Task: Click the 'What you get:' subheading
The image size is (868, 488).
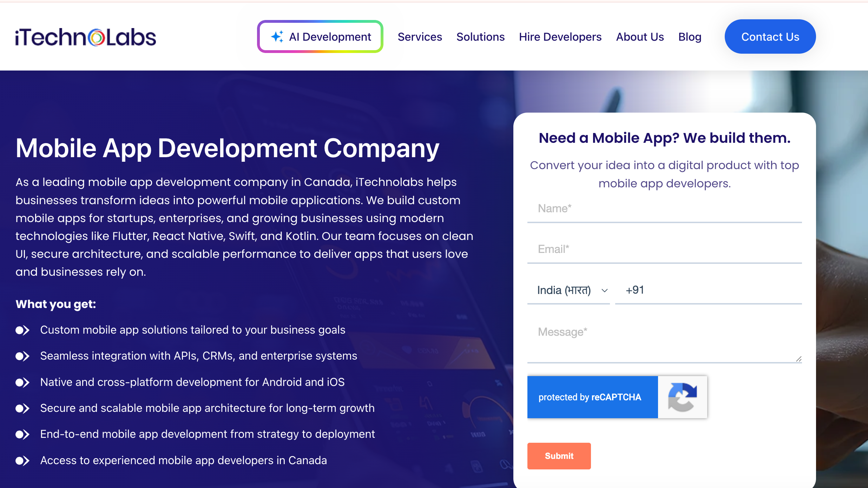Action: [x=55, y=304]
